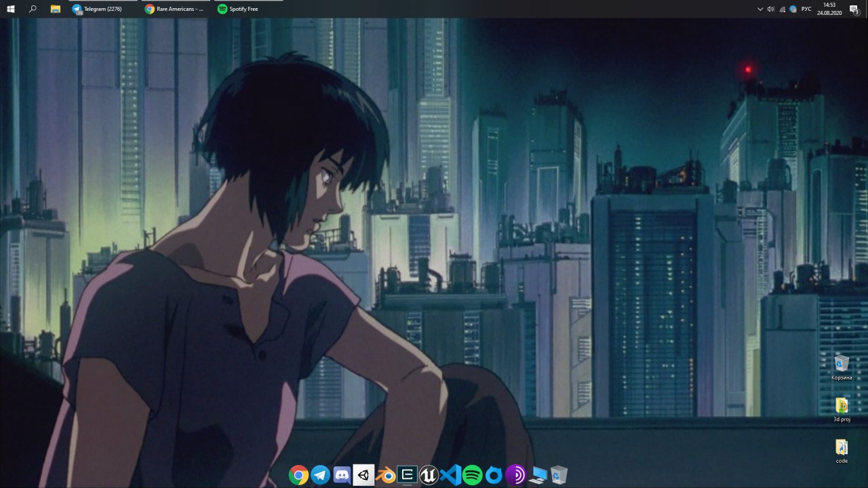Open Discord in the dock
The width and height of the screenshot is (868, 488).
click(342, 474)
